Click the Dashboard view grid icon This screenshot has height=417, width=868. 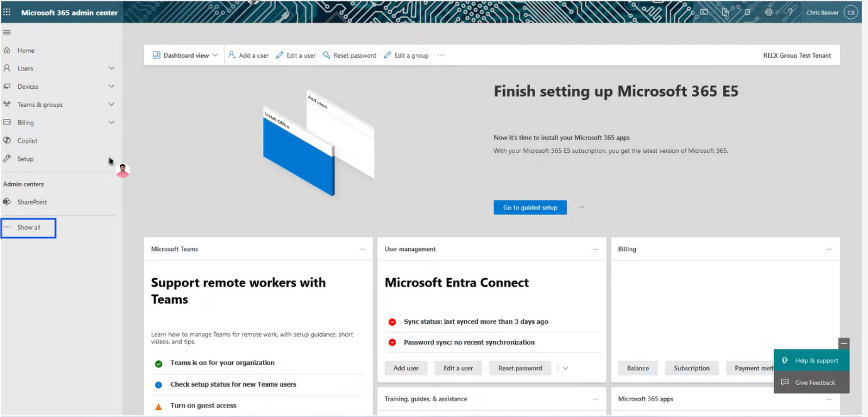point(157,55)
